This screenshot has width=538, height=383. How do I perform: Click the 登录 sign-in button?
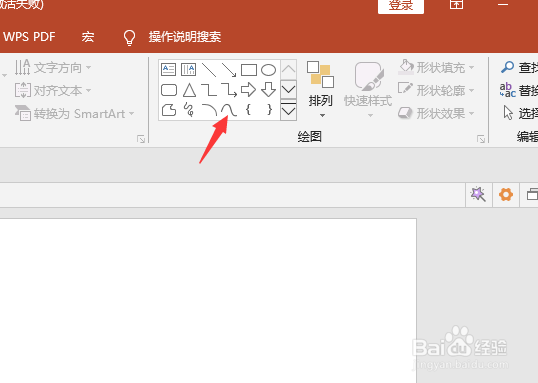click(x=401, y=6)
